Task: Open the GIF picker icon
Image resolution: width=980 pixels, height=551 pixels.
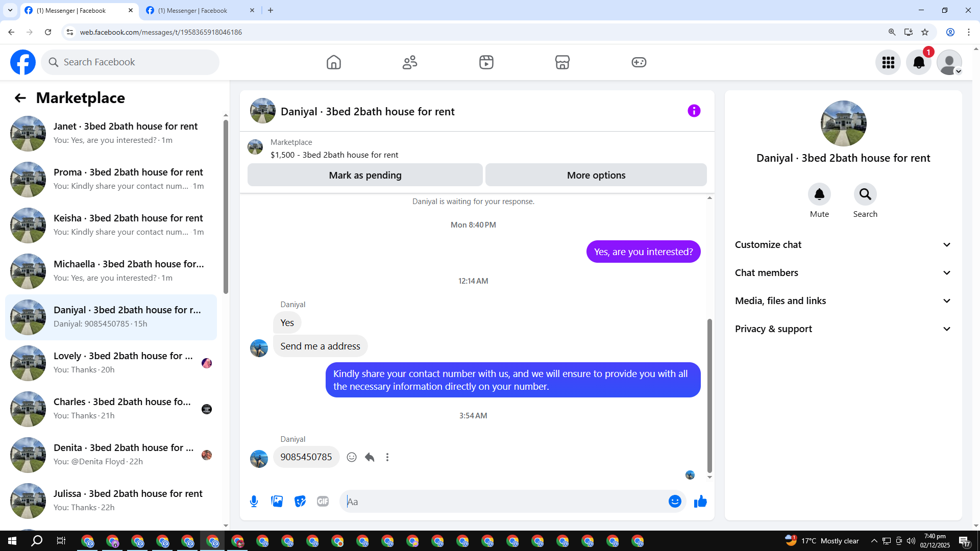Action: coord(323,502)
